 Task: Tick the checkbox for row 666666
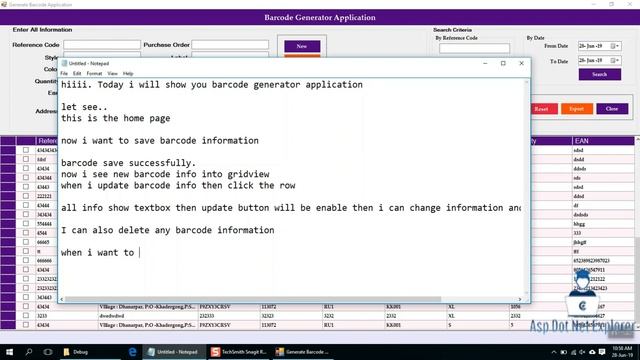[x=26, y=260]
